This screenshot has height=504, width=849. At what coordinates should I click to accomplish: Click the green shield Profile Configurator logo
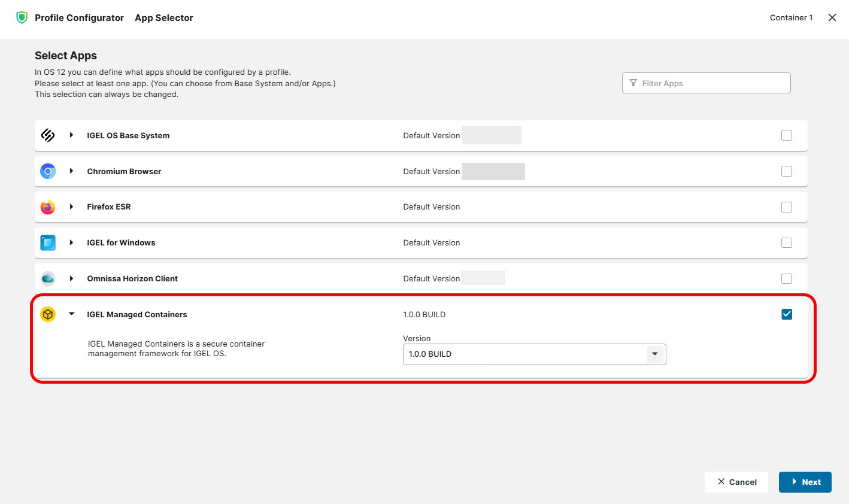click(22, 17)
